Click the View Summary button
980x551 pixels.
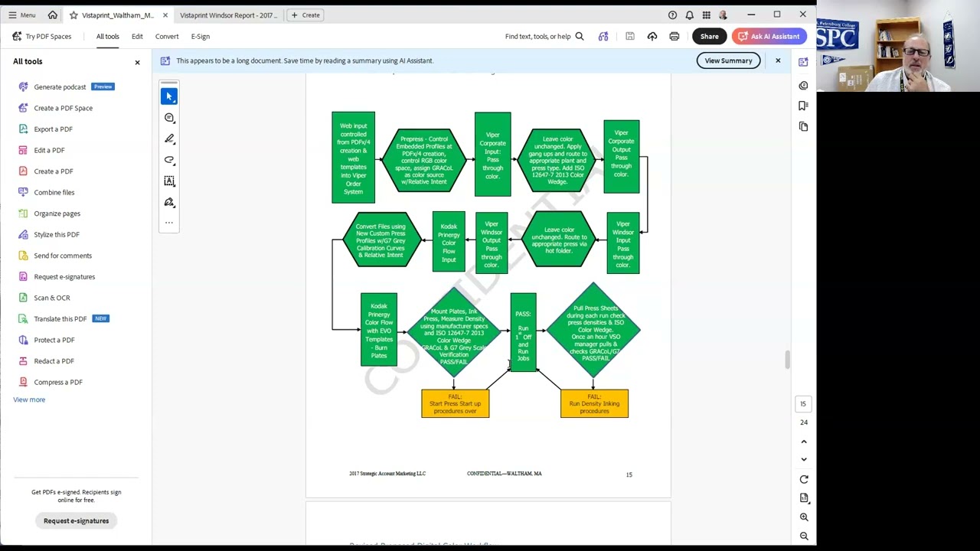[x=728, y=60]
